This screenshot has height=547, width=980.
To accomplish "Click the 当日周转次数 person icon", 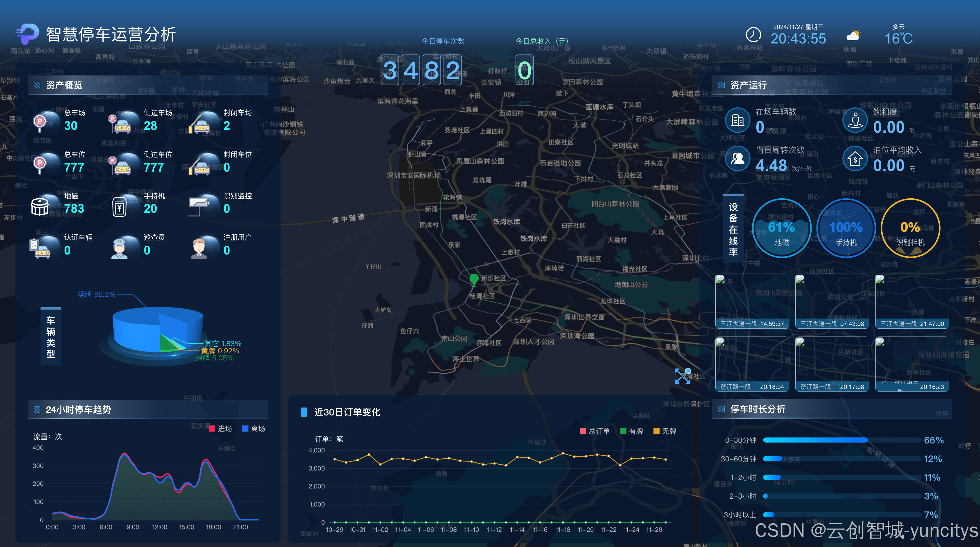I will pyautogui.click(x=738, y=159).
